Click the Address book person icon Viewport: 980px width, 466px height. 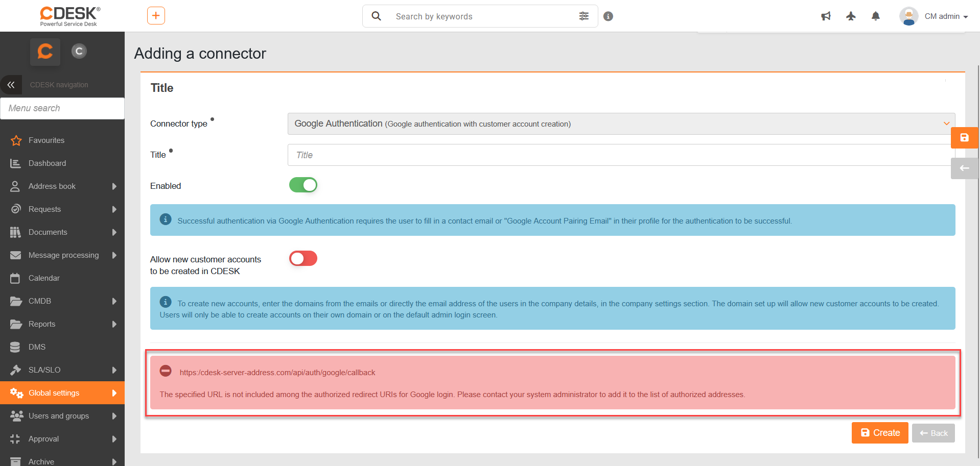15,186
